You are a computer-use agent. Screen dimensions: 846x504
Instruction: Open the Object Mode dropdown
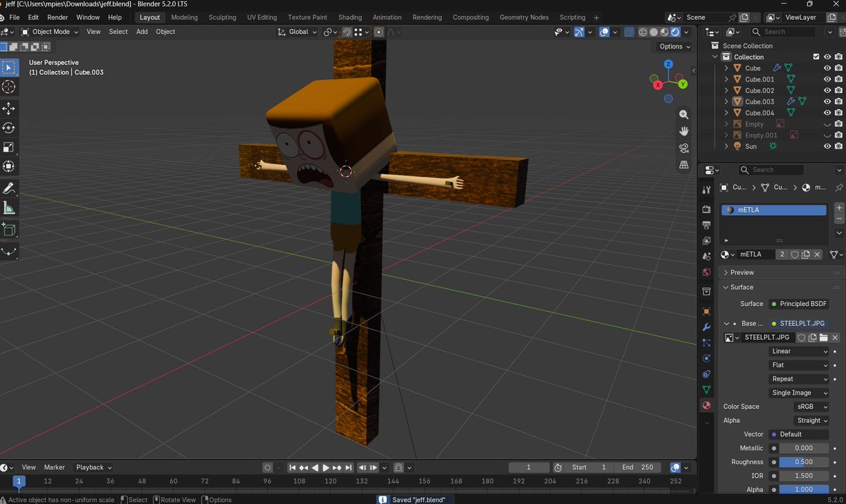tap(50, 32)
